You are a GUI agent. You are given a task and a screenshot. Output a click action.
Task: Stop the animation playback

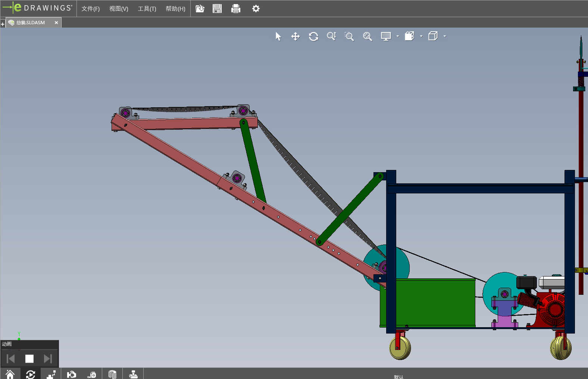[29, 359]
